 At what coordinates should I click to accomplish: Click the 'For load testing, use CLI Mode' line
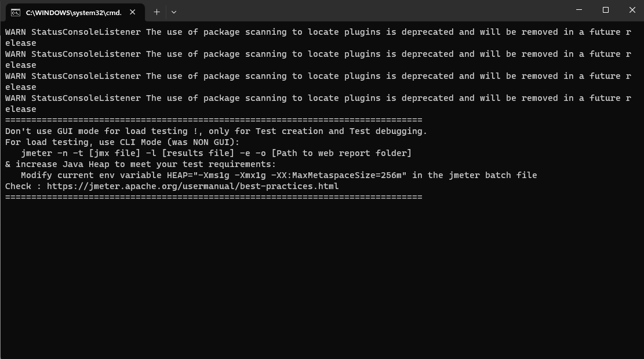pyautogui.click(x=122, y=142)
